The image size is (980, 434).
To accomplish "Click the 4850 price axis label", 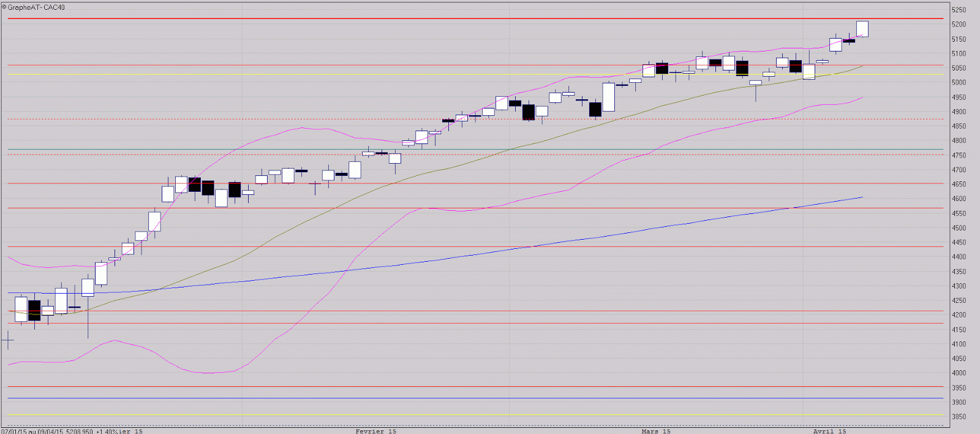I will pos(959,126).
